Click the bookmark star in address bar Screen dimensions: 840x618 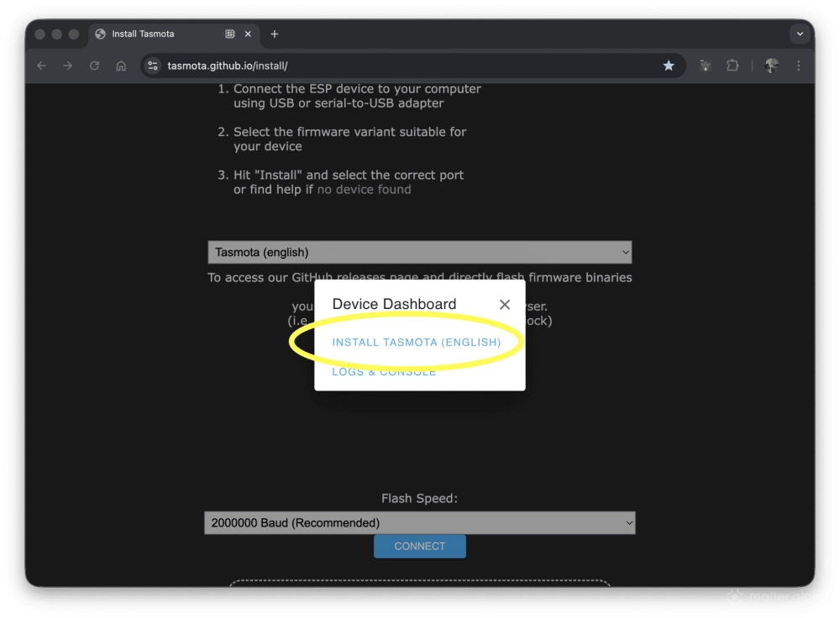click(x=668, y=65)
